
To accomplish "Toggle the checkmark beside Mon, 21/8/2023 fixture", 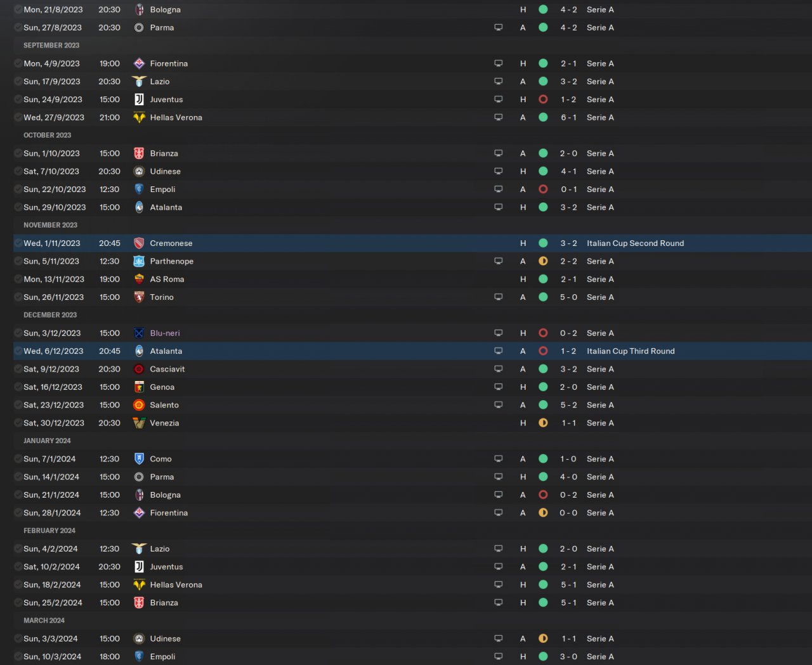I will click(x=18, y=10).
